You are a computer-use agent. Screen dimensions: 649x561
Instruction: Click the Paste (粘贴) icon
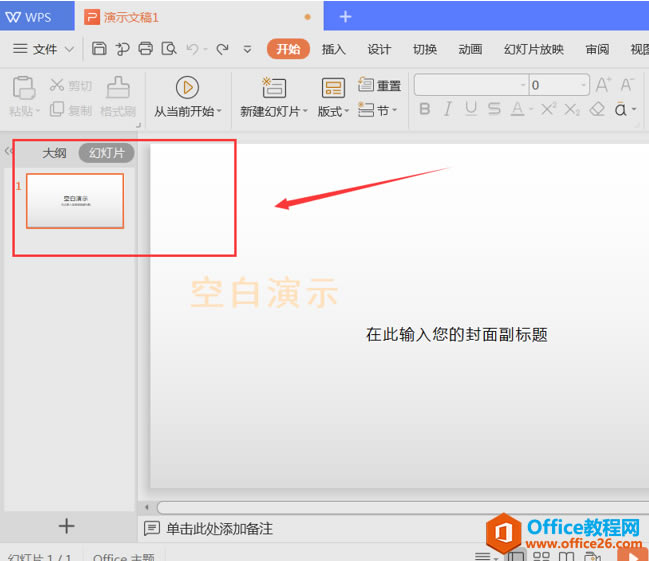pyautogui.click(x=24, y=87)
